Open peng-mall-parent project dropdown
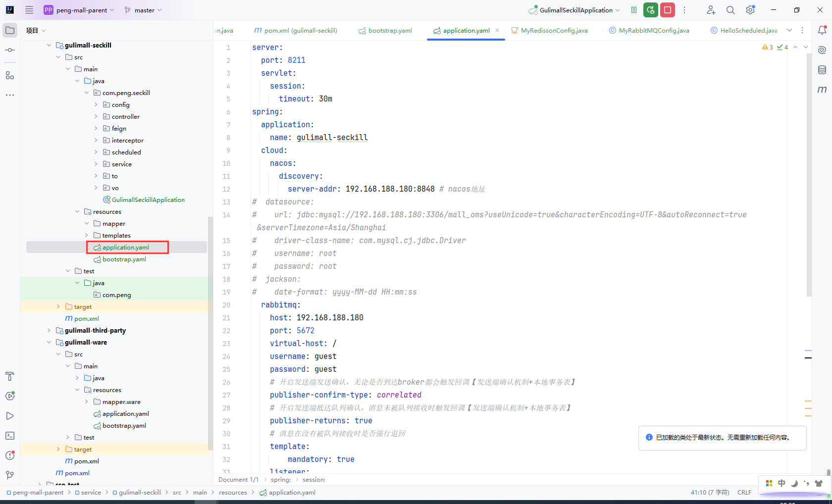Screen dimensions: 832x504 (79, 10)
